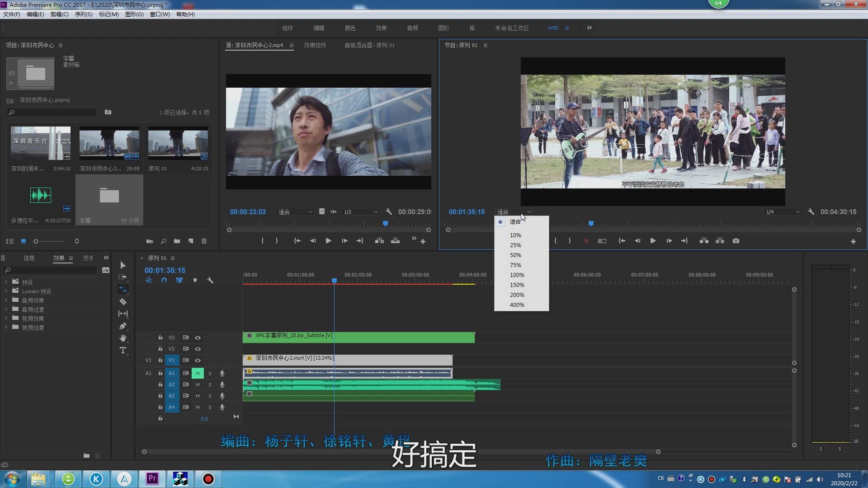
Task: Play the Program monitor sequence
Action: 653,241
